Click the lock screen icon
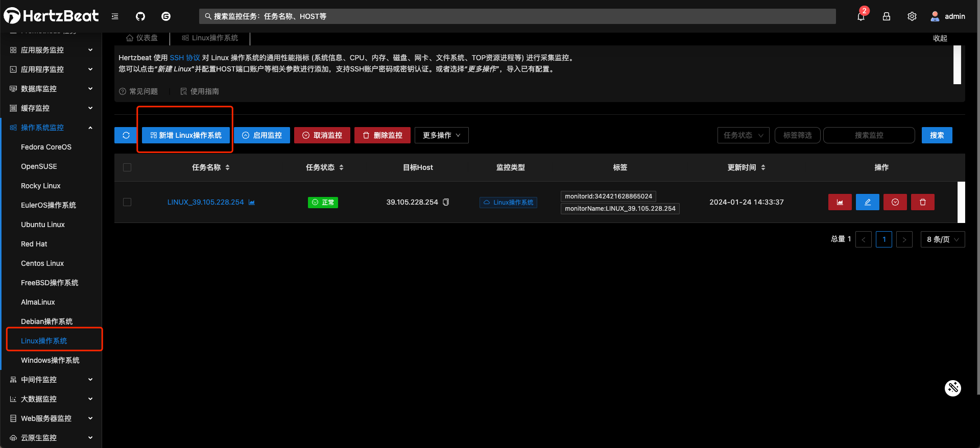This screenshot has width=980, height=448. pyautogui.click(x=887, y=16)
